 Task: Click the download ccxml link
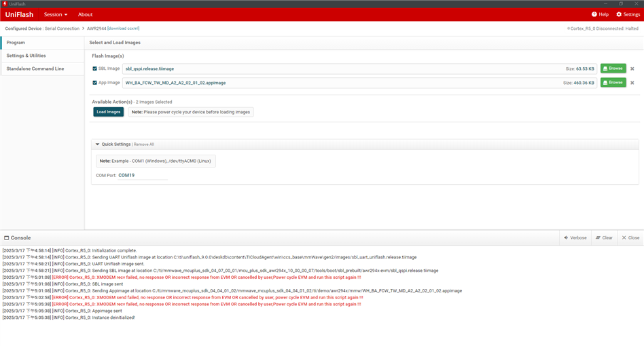[x=123, y=28]
